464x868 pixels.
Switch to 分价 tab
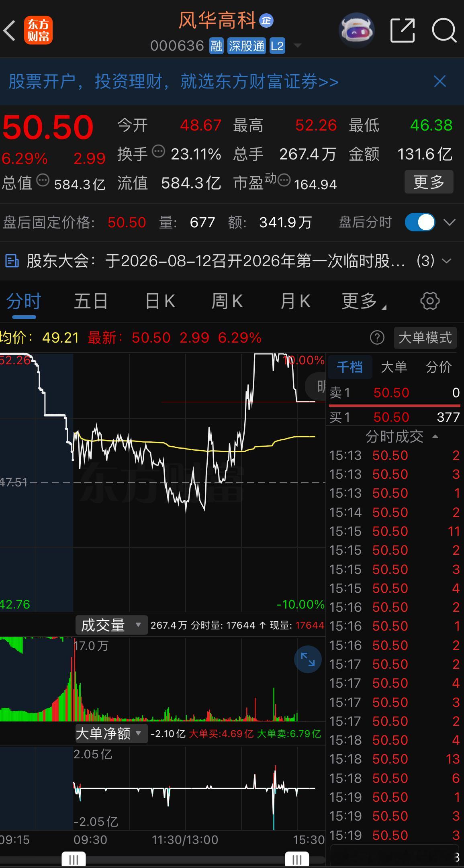439,367
